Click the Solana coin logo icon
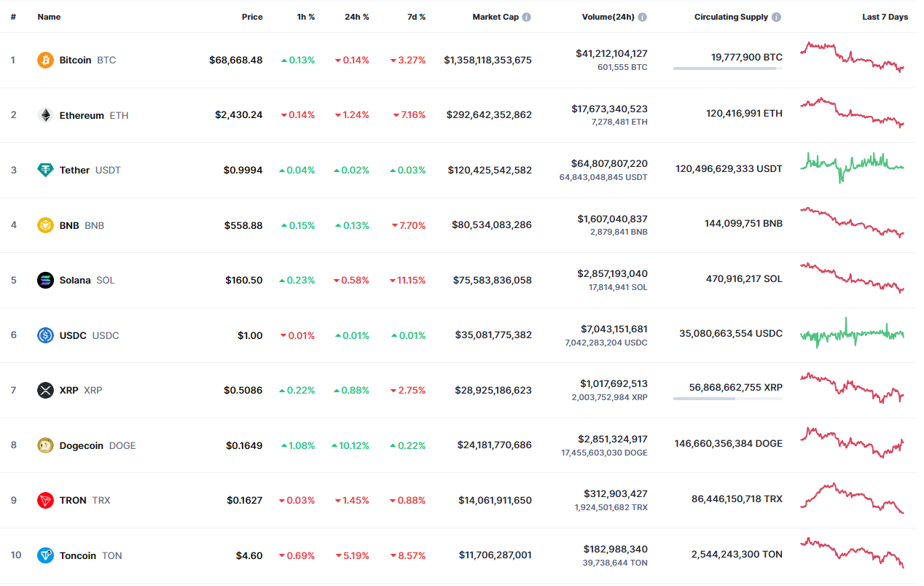This screenshot has width=924, height=586. [x=45, y=280]
